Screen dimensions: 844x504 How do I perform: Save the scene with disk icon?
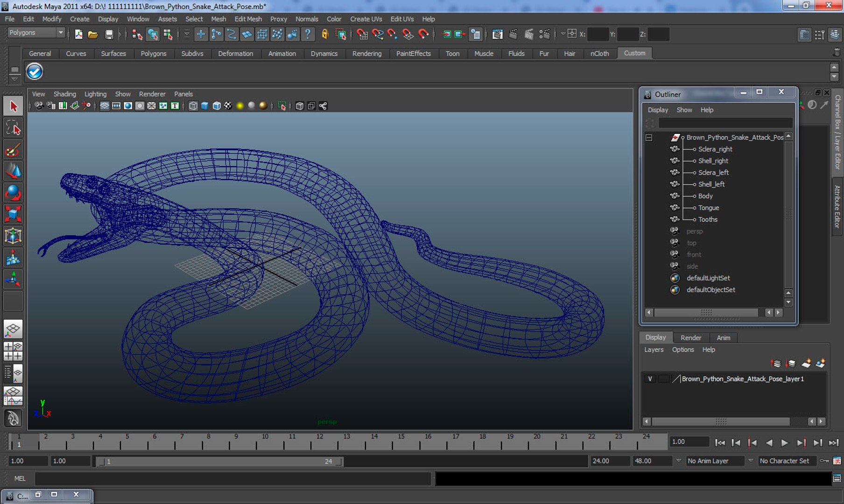click(109, 34)
